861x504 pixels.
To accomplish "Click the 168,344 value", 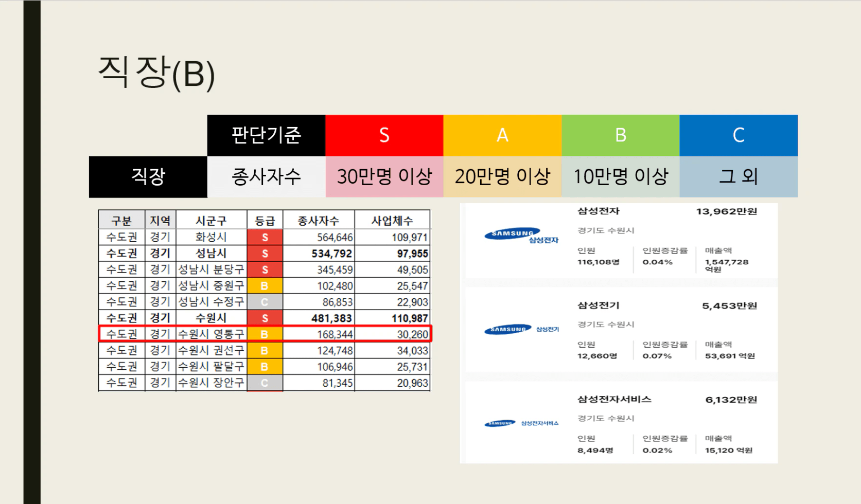I will [x=335, y=335].
